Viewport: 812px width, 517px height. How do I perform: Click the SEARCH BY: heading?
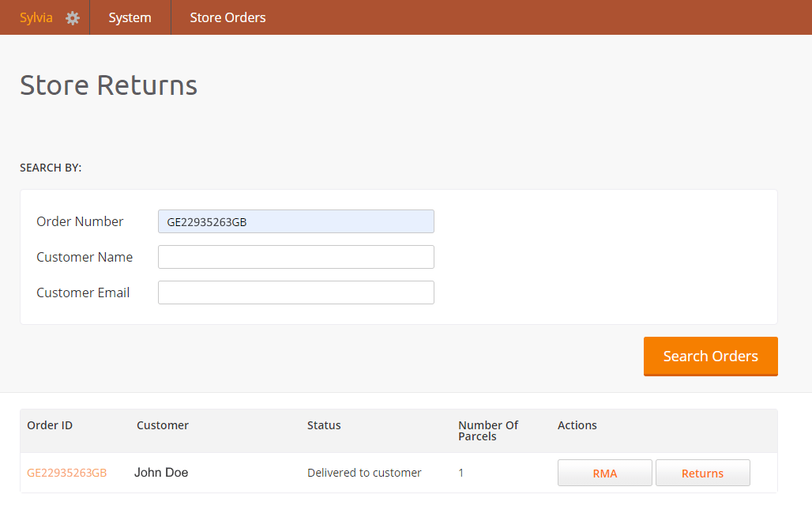tap(51, 168)
